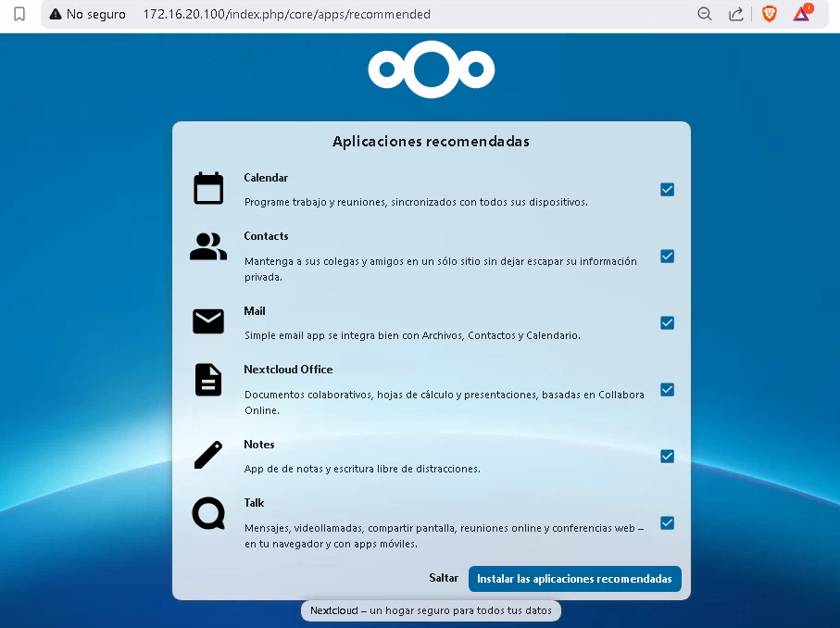Screen dimensions: 840x628
Task: Click the 'Calendar' app title
Action: 266,178
